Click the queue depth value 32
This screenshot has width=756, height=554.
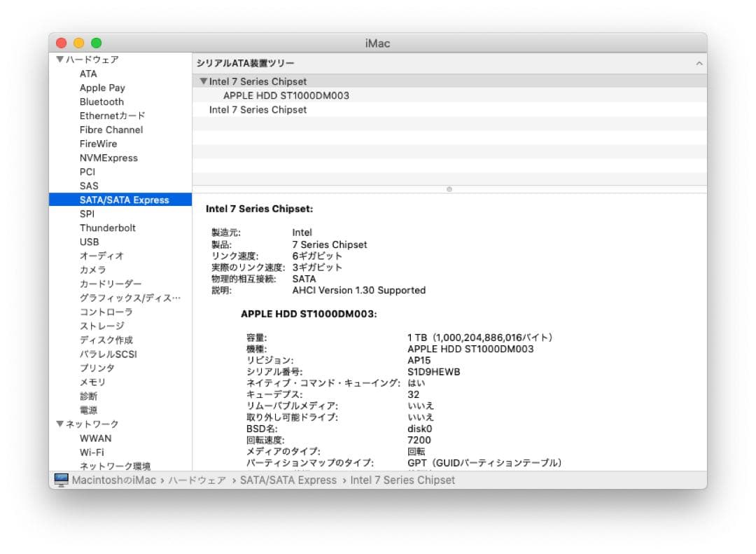413,394
